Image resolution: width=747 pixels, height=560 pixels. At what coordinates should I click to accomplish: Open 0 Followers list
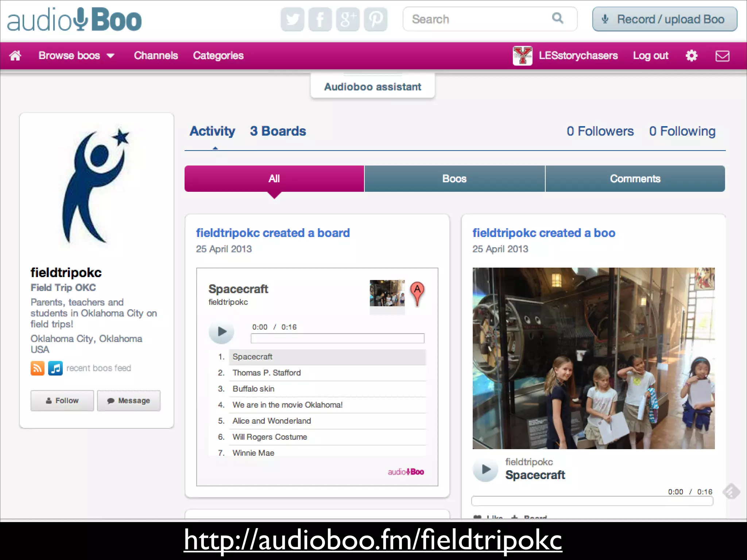pyautogui.click(x=600, y=131)
